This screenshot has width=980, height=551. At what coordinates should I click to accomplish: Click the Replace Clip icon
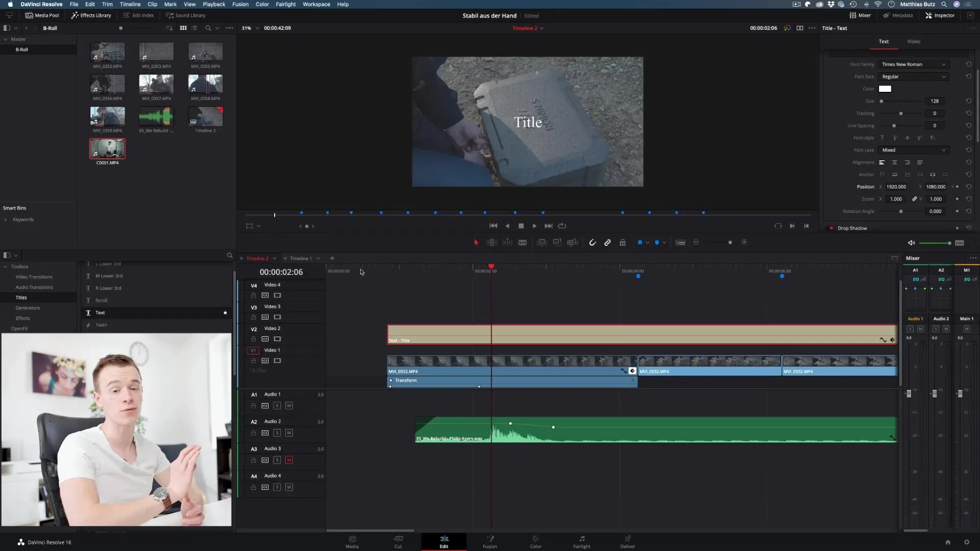(573, 243)
